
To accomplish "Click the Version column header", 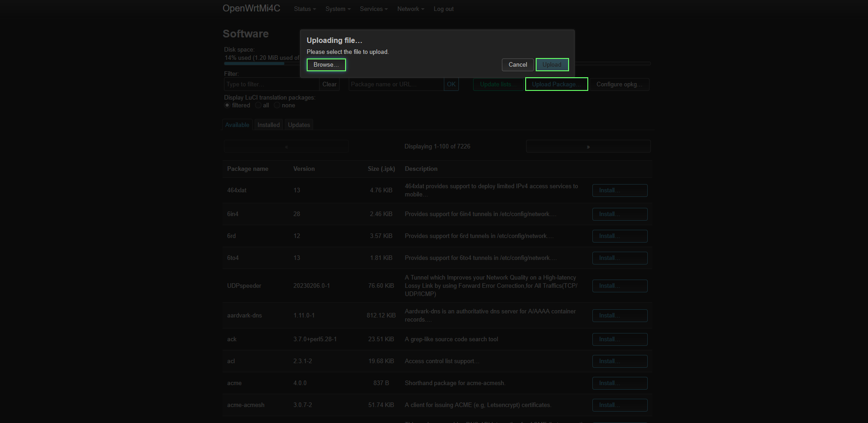I will [304, 169].
